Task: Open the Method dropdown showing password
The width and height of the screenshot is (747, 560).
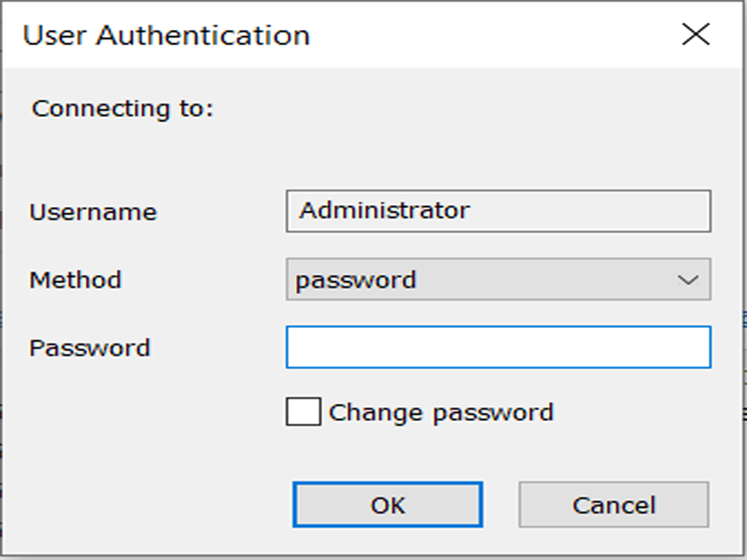Action: [x=499, y=279]
